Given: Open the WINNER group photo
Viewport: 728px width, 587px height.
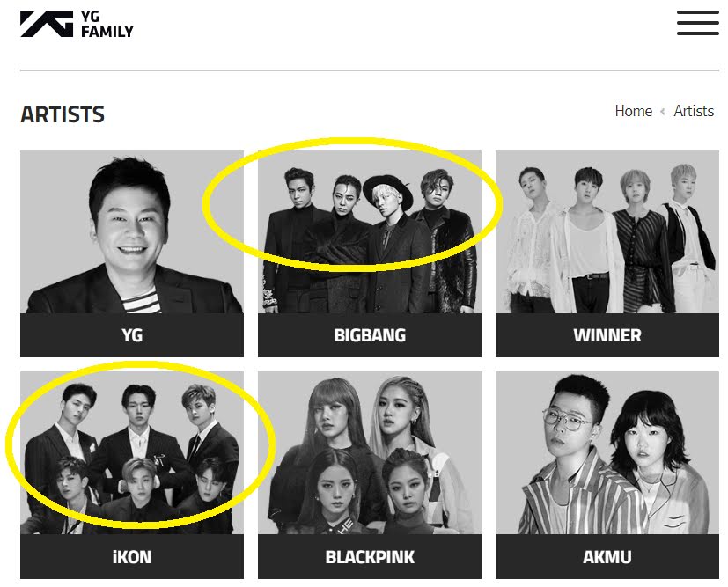Looking at the screenshot, I should click(x=607, y=232).
